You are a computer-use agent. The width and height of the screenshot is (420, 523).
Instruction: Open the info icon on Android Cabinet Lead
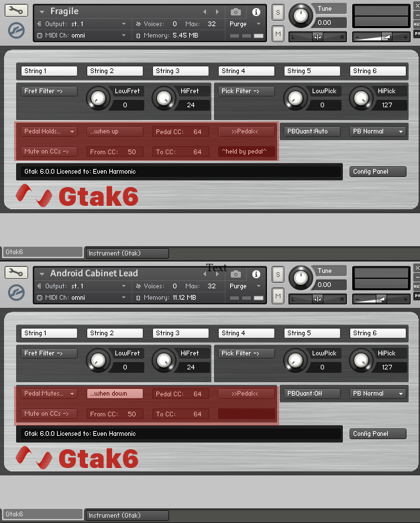(x=256, y=274)
